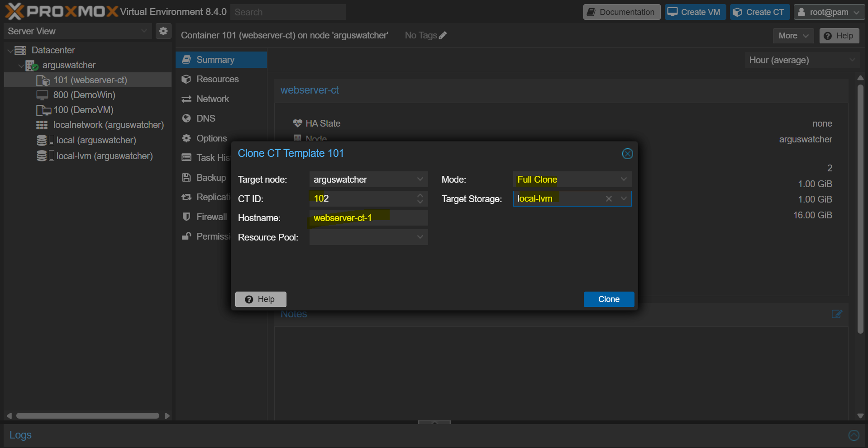868x448 pixels.
Task: Click the Datacenter server icon
Action: point(20,50)
